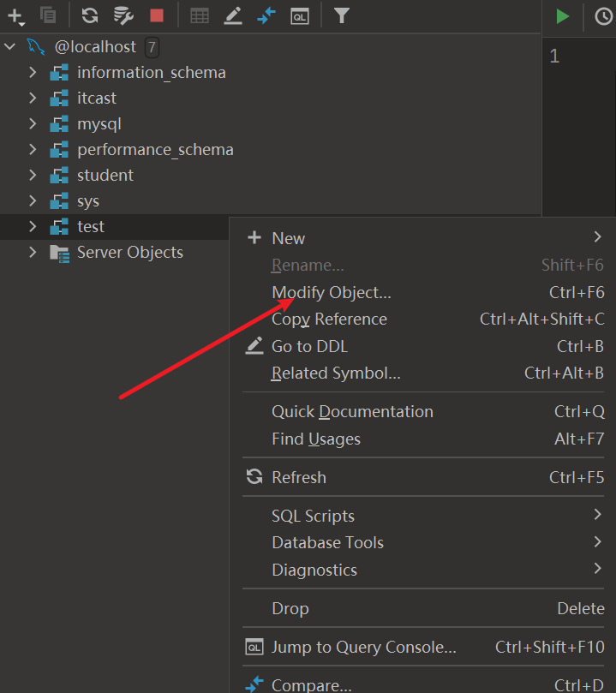This screenshot has width=616, height=693.
Task: Expand the Server Objects folder
Action: click(33, 253)
